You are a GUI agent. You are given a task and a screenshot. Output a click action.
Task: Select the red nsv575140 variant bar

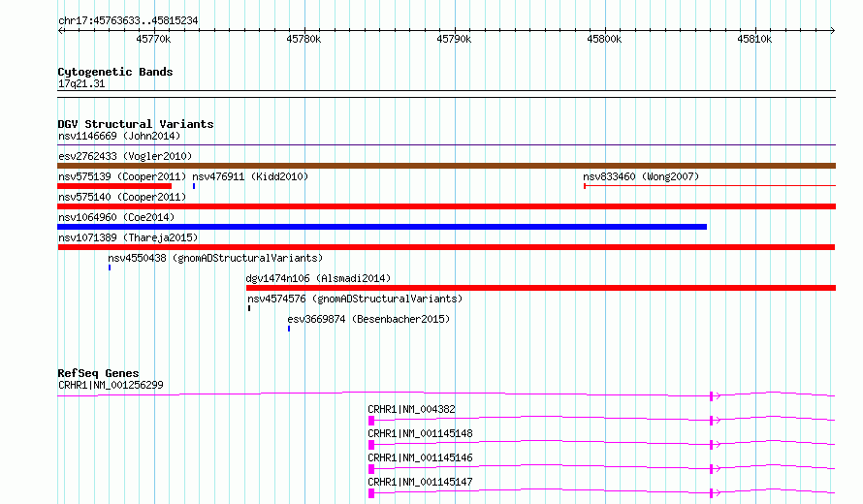tap(446, 206)
